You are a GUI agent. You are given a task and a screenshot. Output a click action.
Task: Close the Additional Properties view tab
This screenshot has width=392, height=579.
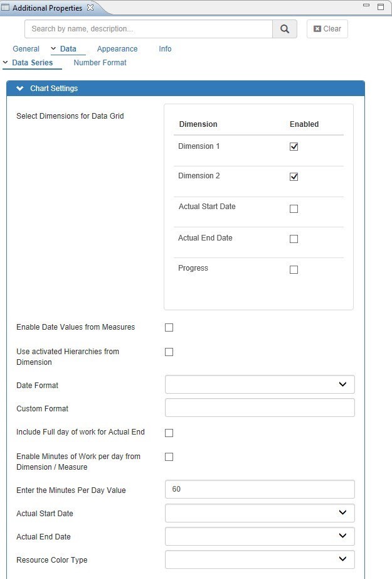(x=90, y=8)
